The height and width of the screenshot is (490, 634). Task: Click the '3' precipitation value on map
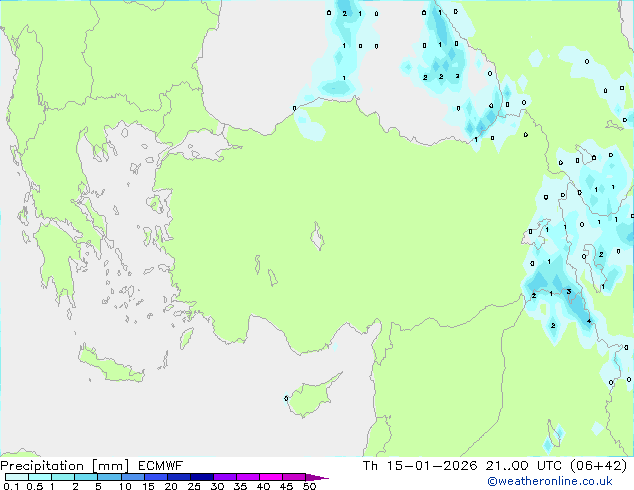coord(568,291)
